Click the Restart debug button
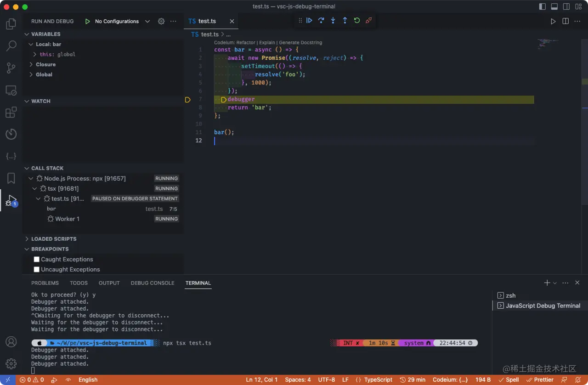Image resolution: width=588 pixels, height=385 pixels. pos(357,21)
